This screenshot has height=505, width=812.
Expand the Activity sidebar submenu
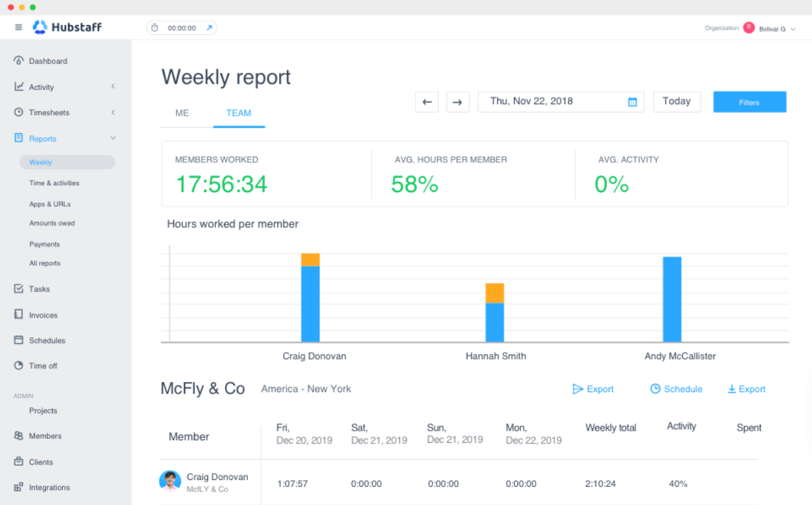click(113, 87)
